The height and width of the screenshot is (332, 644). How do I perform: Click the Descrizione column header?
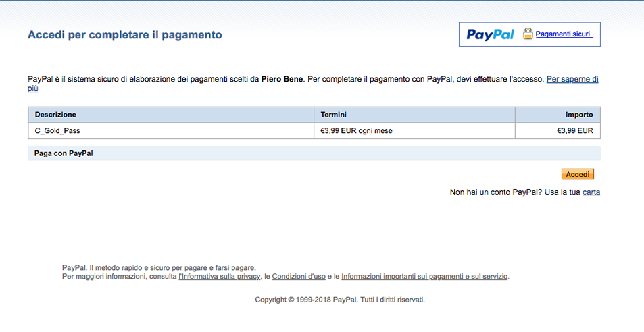55,115
